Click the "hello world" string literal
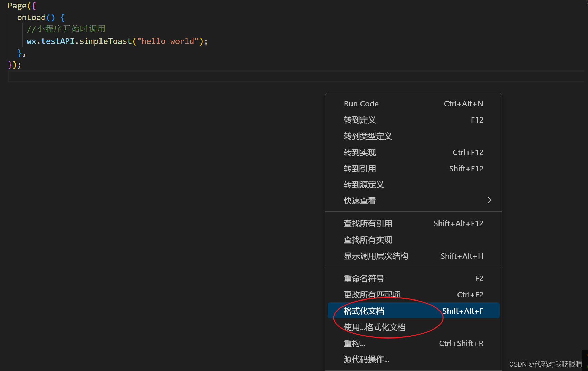 [x=168, y=41]
